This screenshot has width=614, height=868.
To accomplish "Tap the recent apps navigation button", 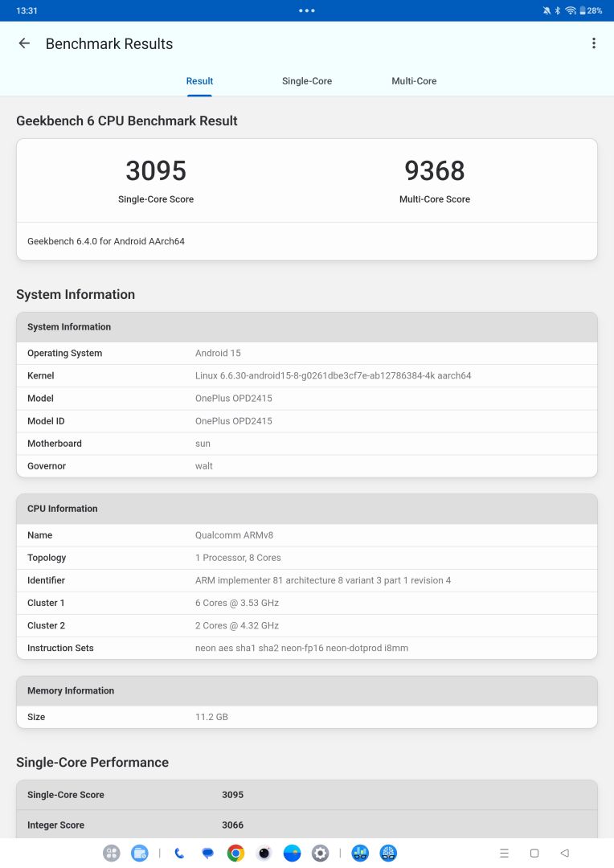I will tap(504, 853).
